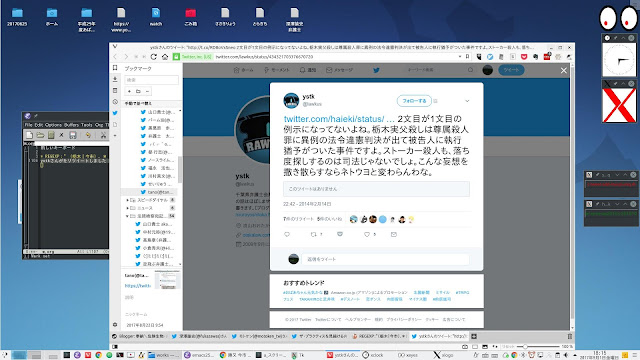
Task: Click the Pocket extension icon
Action: (x=524, y=57)
